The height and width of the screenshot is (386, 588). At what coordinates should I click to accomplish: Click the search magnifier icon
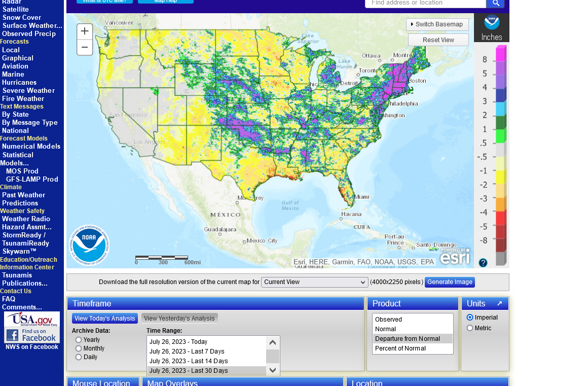[x=495, y=4]
